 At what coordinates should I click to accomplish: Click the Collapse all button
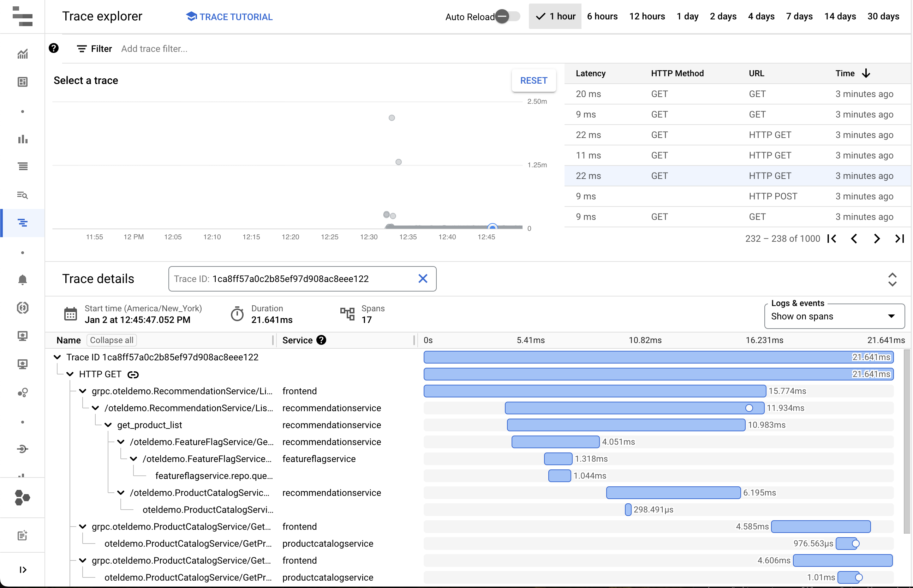pos(112,340)
